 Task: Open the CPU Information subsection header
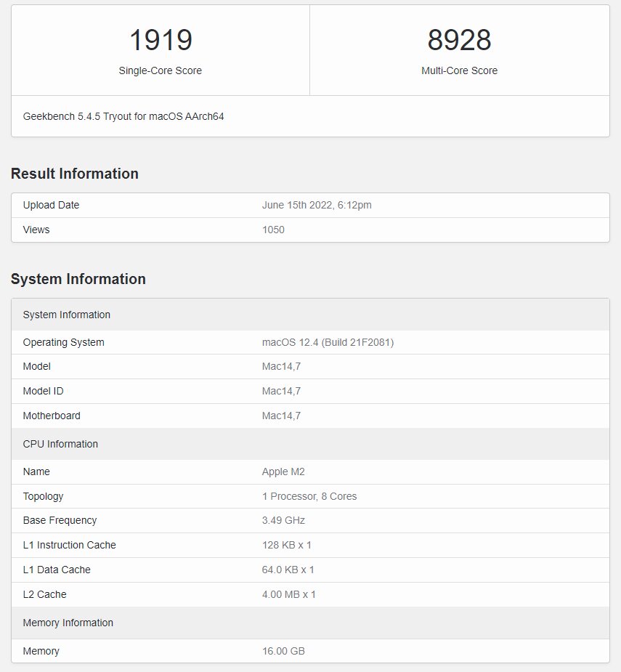click(60, 444)
